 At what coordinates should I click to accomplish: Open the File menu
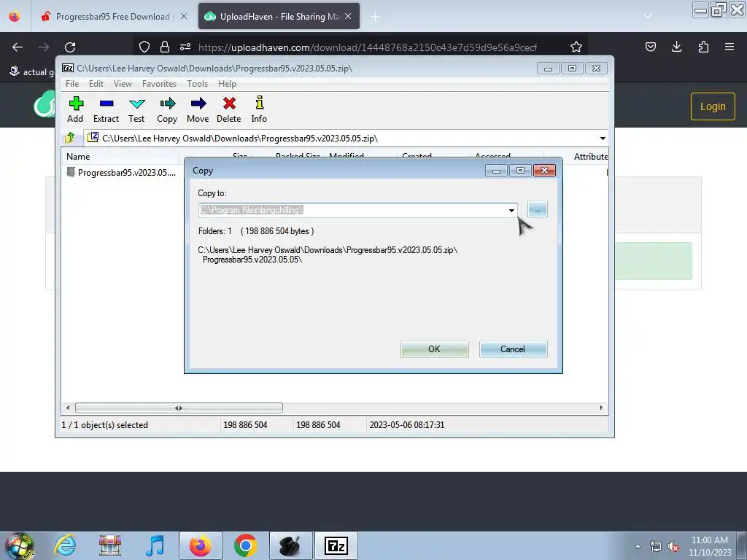(72, 83)
